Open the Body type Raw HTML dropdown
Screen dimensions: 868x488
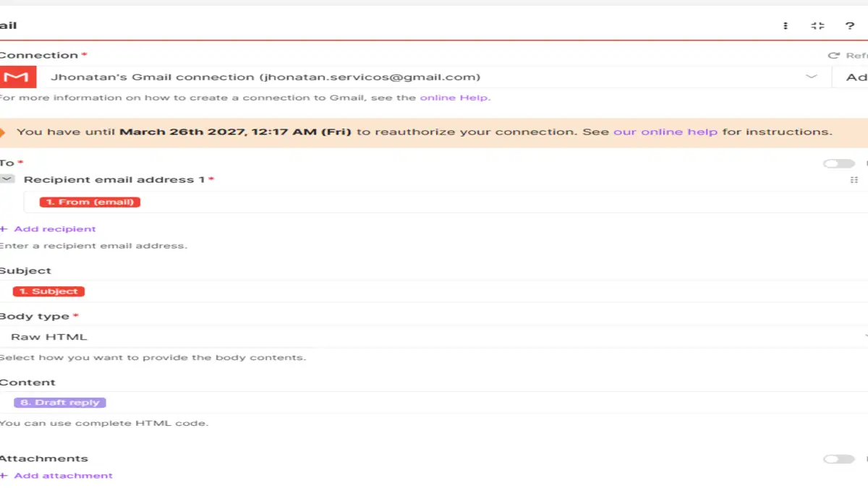(x=434, y=337)
